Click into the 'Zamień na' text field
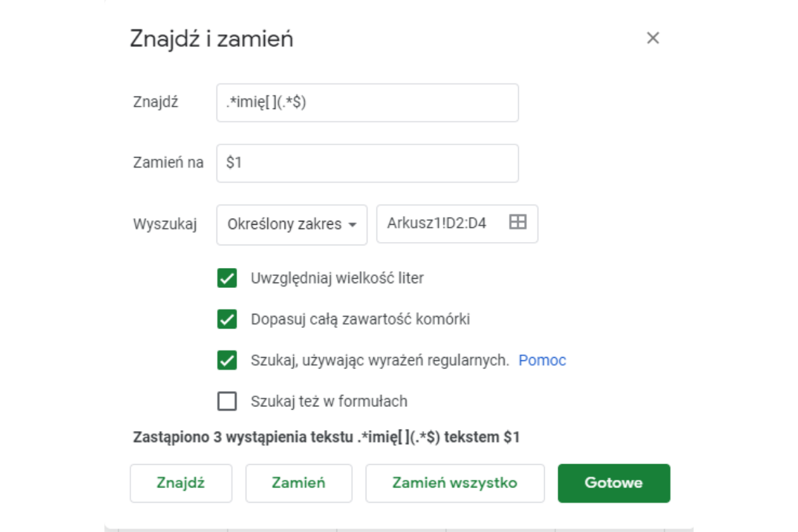The width and height of the screenshot is (798, 532). coord(367,163)
